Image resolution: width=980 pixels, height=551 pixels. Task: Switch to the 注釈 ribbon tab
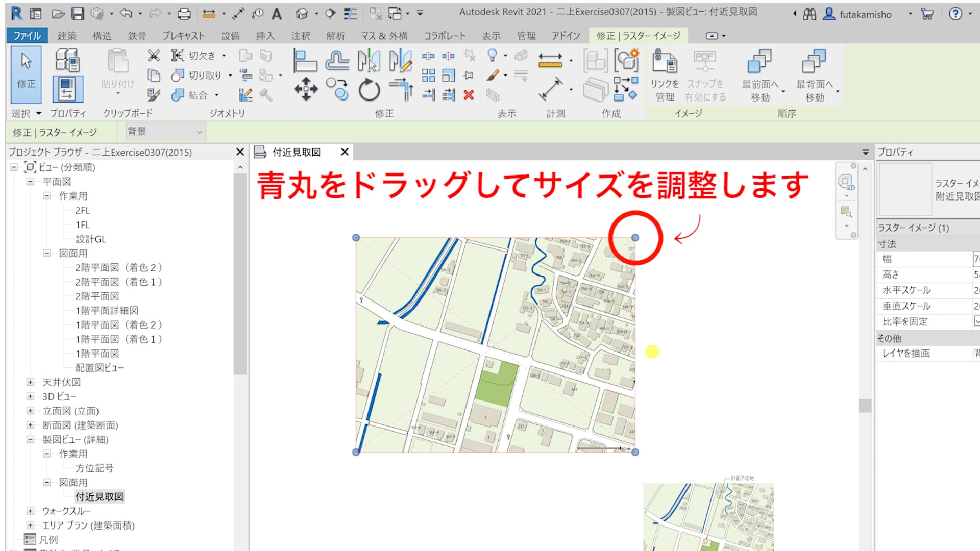click(300, 36)
